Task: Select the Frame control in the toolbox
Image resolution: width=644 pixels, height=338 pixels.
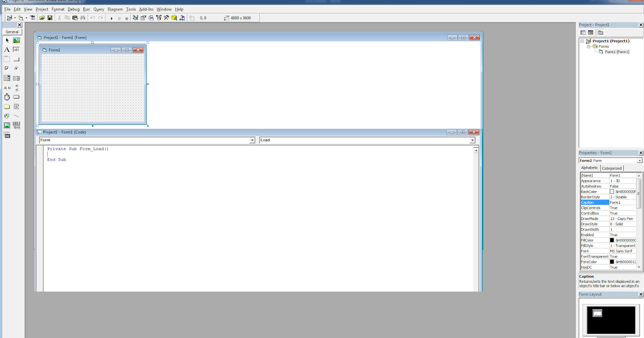Action: pyautogui.click(x=7, y=59)
